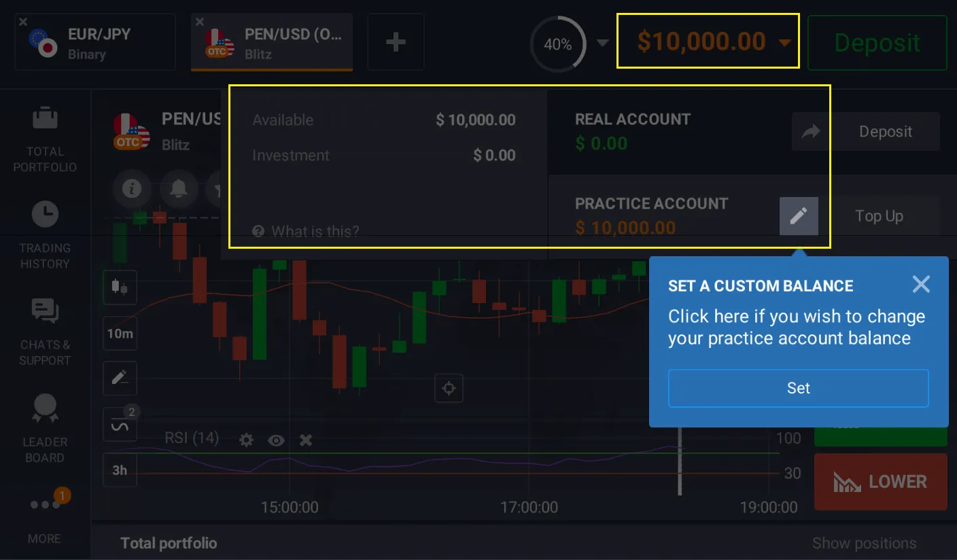Close the Set a Custom Balance tooltip

921,284
